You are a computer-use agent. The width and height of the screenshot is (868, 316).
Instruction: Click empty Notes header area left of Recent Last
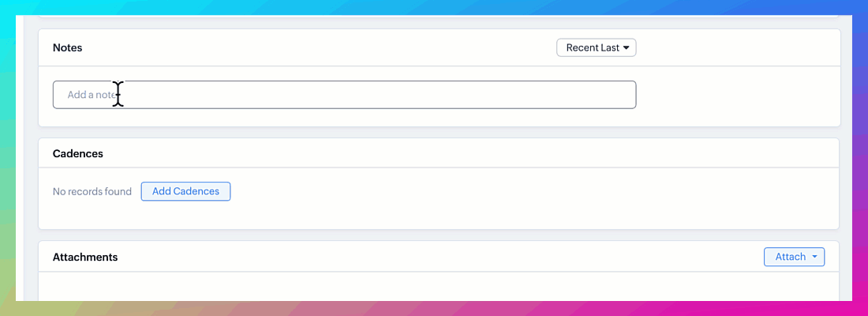click(316, 47)
